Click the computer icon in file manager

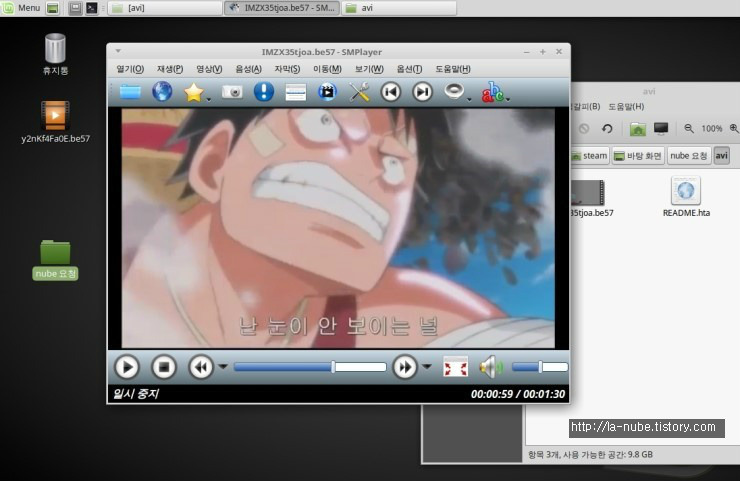coord(661,128)
